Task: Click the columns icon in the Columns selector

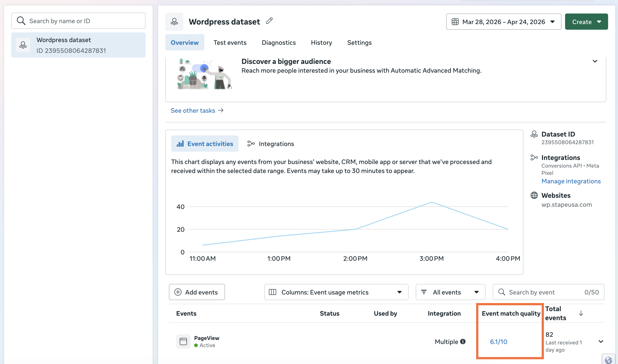Action: pos(273,292)
